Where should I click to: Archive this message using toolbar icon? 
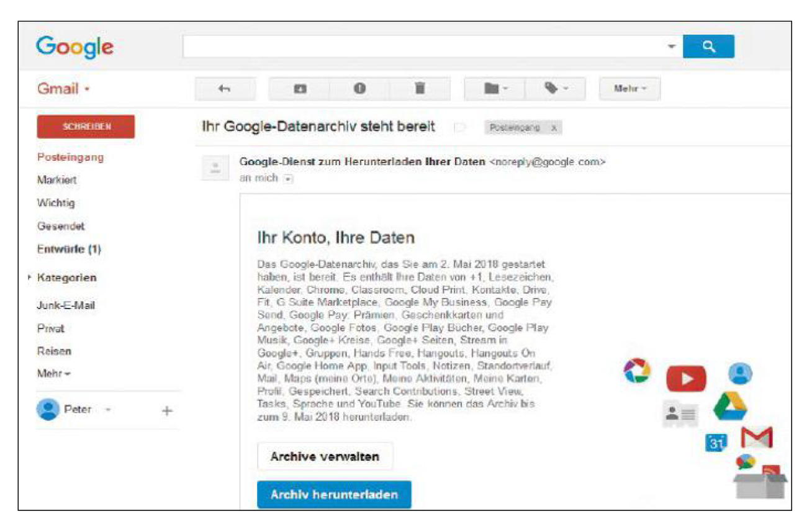[x=299, y=89]
